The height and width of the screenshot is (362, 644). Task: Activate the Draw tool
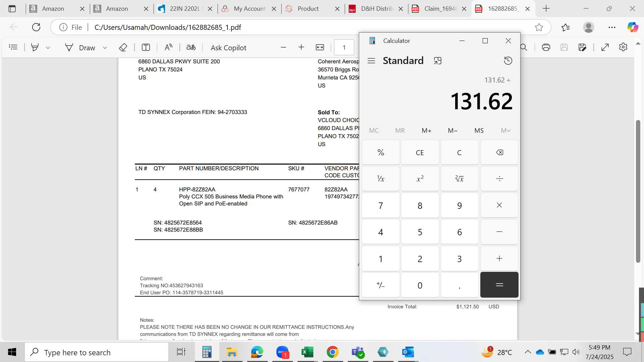click(x=80, y=48)
